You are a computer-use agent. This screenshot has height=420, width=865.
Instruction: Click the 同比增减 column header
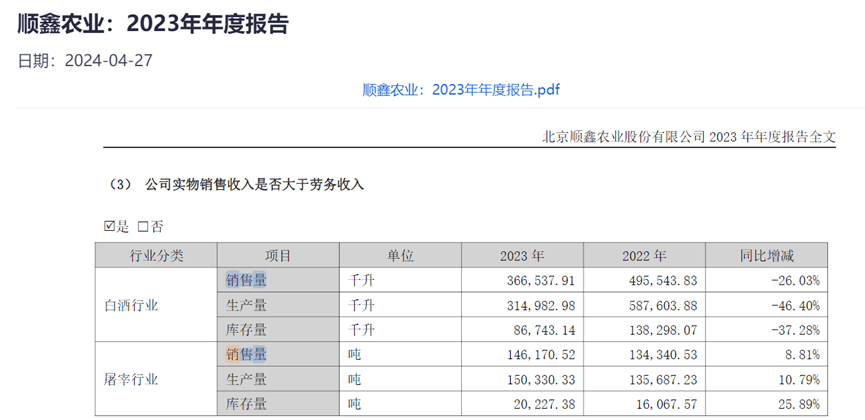766,256
